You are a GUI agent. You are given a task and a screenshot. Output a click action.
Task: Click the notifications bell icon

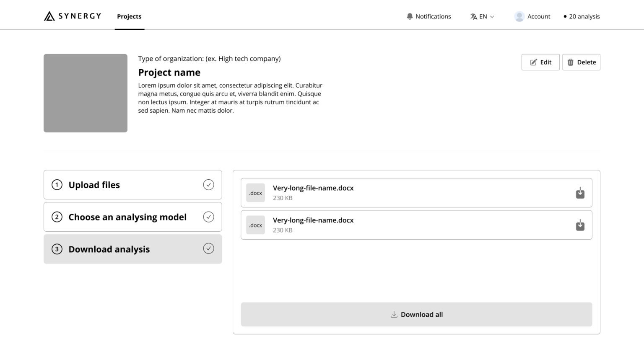tap(410, 16)
